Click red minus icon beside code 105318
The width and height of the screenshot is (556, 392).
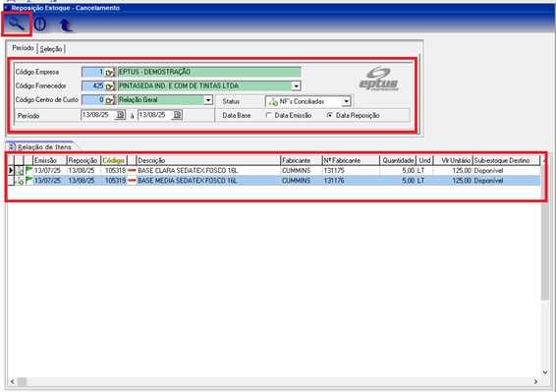(132, 171)
